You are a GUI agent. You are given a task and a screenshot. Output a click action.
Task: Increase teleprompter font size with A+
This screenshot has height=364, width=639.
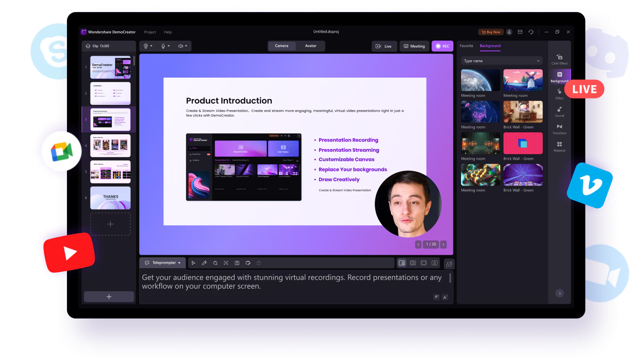(x=436, y=297)
